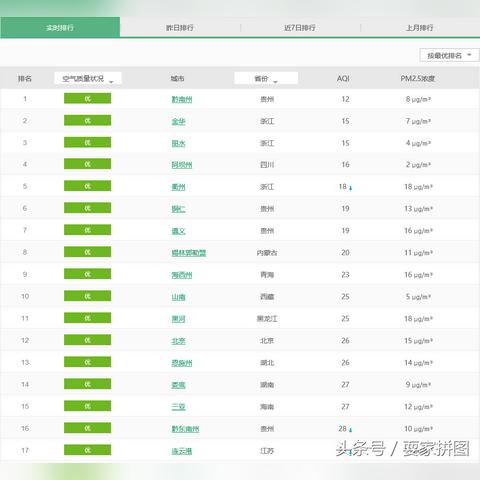Image resolution: width=480 pixels, height=480 pixels.
Task: Click the 12 µg/m³ PM2.5 value
Action: [418, 407]
